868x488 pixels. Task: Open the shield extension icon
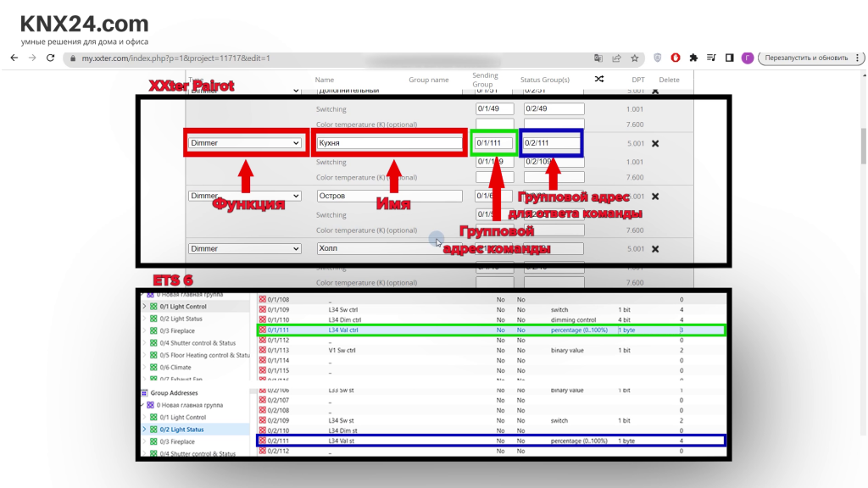pyautogui.click(x=658, y=58)
